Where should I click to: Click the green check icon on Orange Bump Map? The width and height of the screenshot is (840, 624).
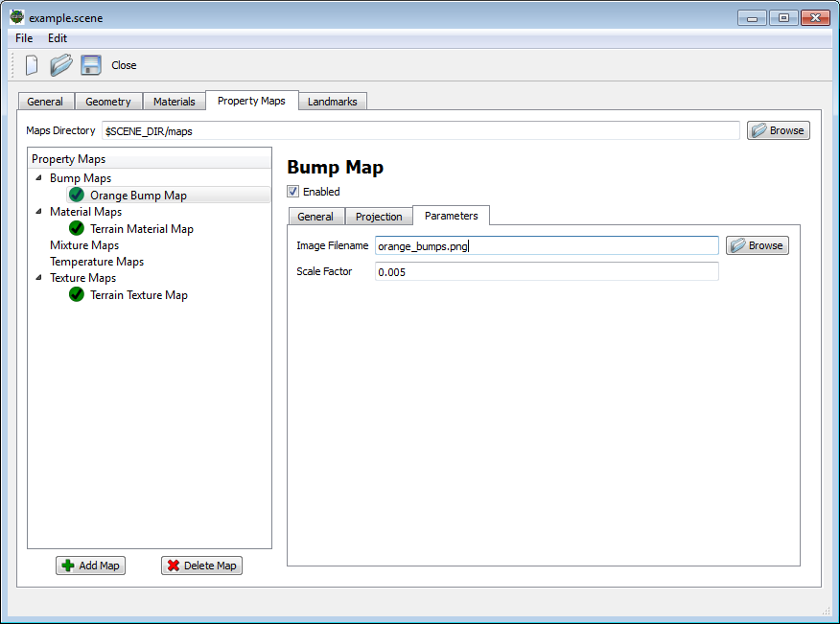point(76,194)
